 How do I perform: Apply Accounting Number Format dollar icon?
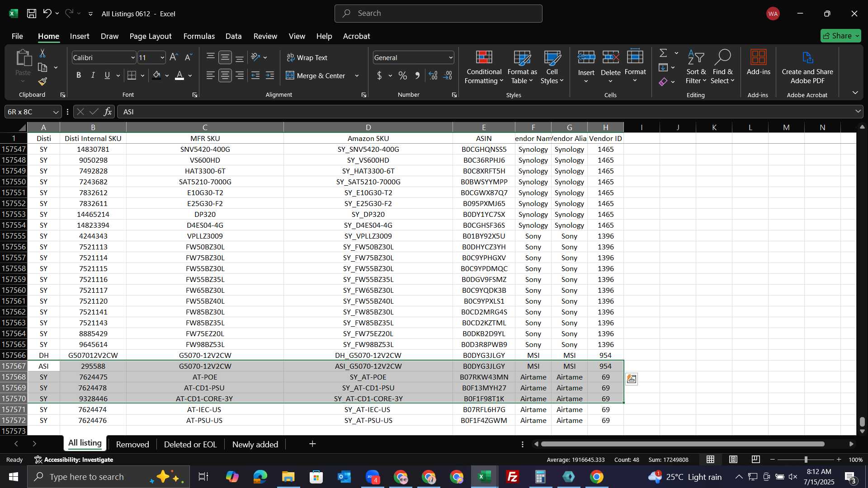coord(379,75)
